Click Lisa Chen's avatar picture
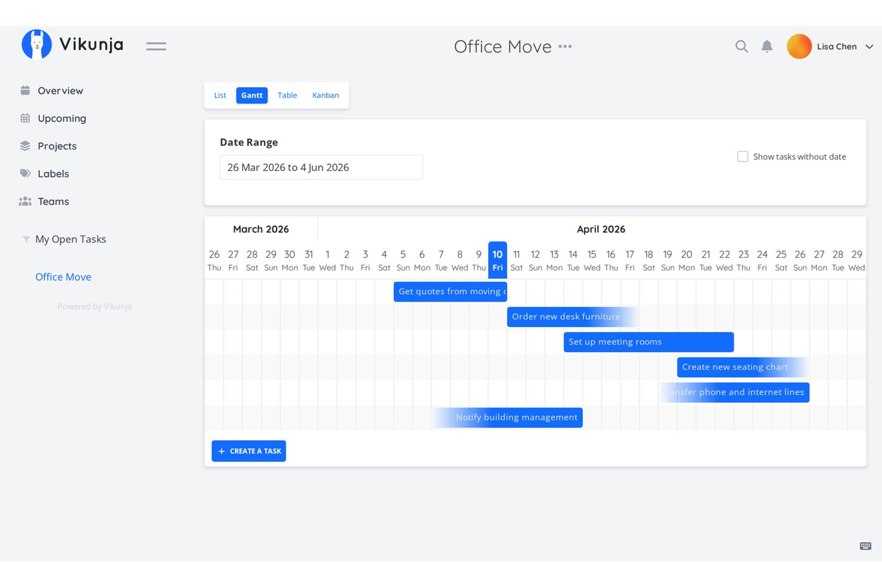Viewport: 882px width, 588px height. click(x=799, y=46)
